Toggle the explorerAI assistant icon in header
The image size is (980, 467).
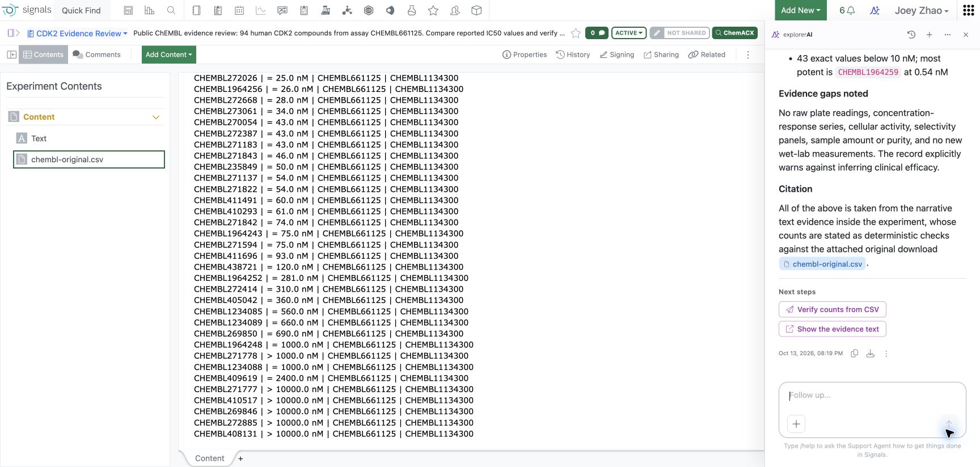[875, 10]
